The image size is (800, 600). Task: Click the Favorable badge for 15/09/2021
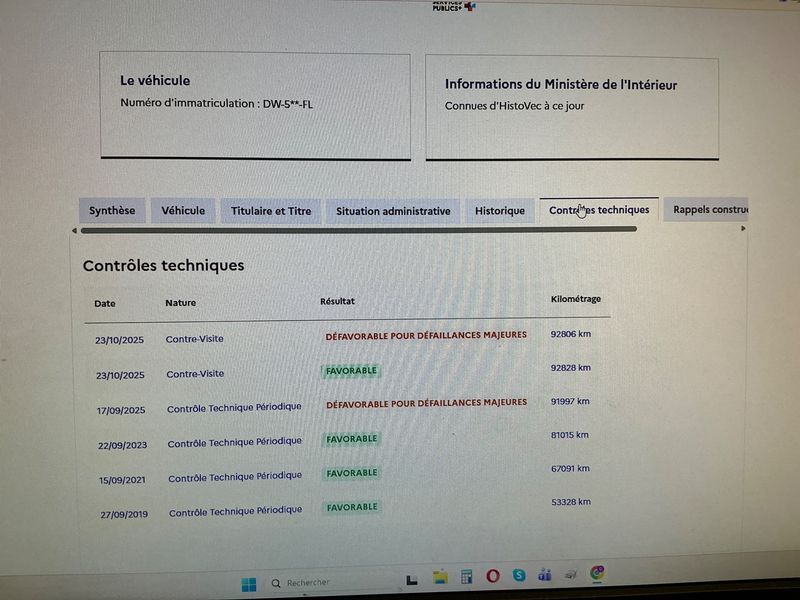(x=352, y=473)
